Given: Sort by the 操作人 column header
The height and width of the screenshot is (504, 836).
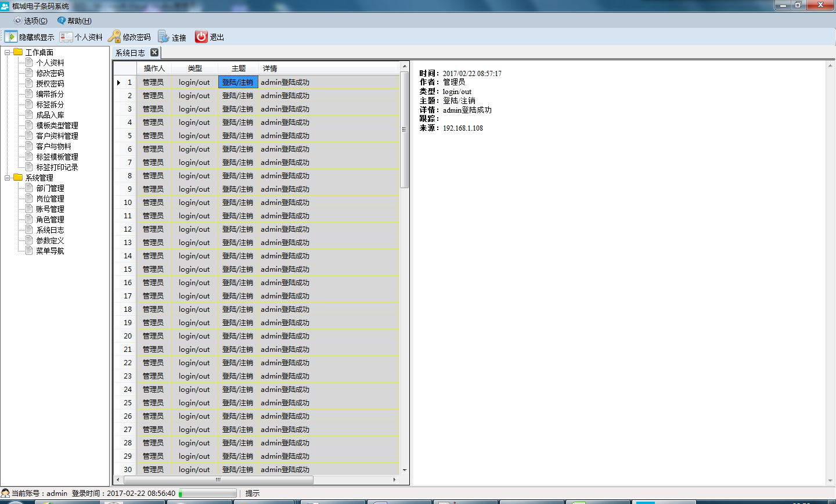Looking at the screenshot, I should [154, 69].
